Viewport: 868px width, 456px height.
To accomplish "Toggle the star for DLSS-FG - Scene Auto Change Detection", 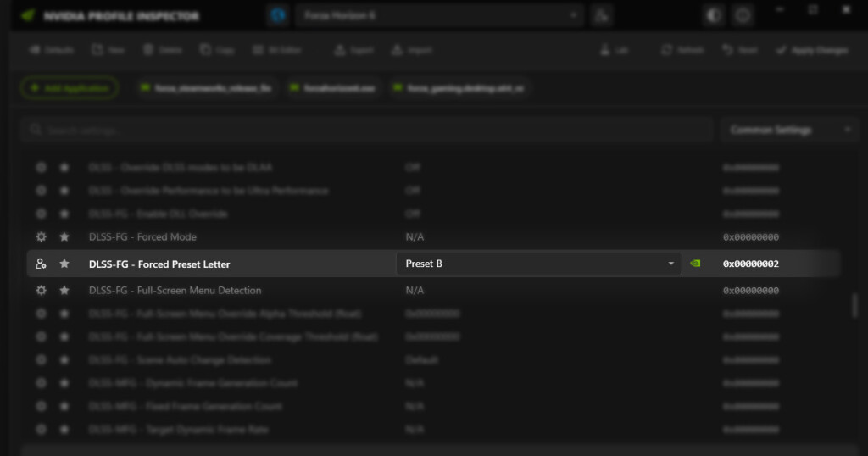I will [x=64, y=359].
